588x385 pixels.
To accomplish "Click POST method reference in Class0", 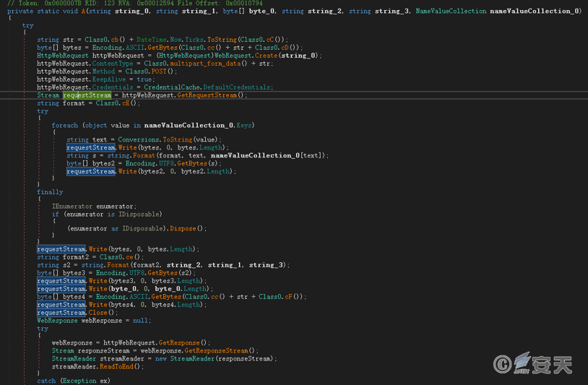I will coord(159,72).
